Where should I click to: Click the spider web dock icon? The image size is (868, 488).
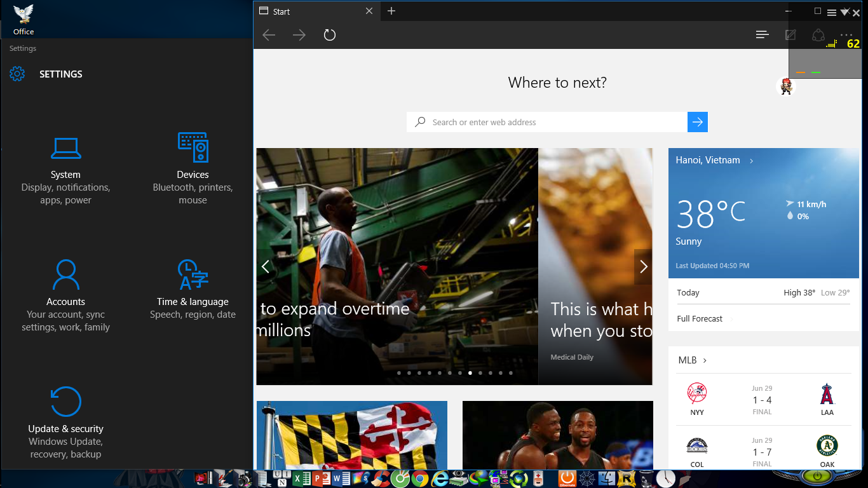pos(587,478)
